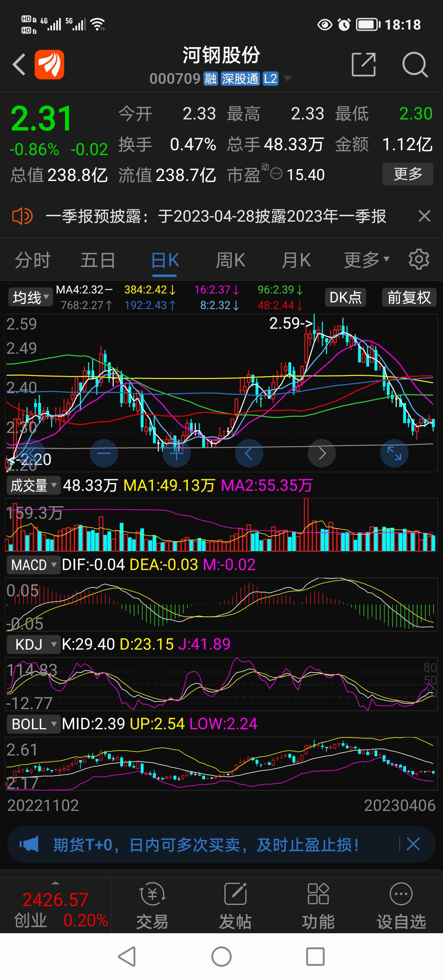Toggle the DK点 button
Image resolution: width=443 pixels, height=980 pixels.
(x=345, y=297)
